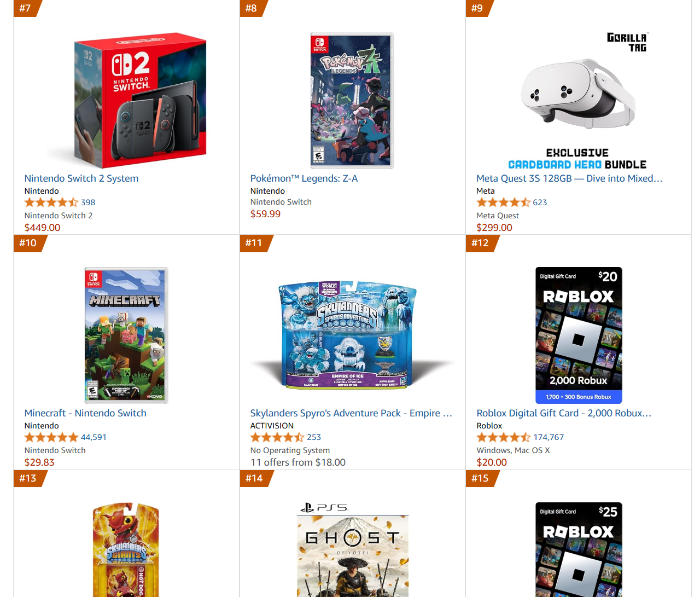Open the $20 Roblox gift card image
Screen dimensions: 700x597
[579, 335]
